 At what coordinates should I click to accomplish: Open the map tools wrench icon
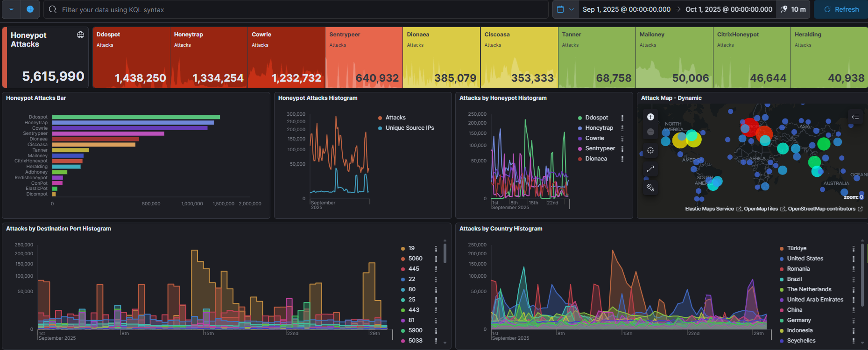pos(650,188)
